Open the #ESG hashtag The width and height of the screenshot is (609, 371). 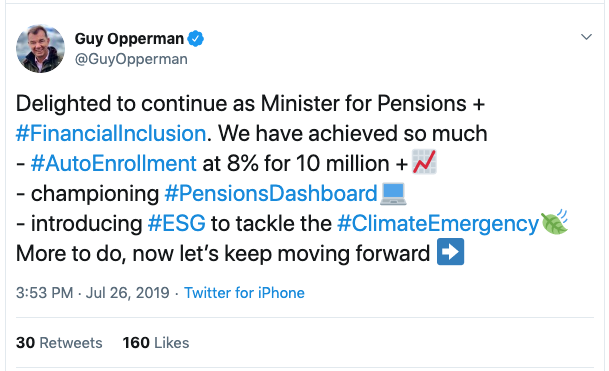point(177,223)
